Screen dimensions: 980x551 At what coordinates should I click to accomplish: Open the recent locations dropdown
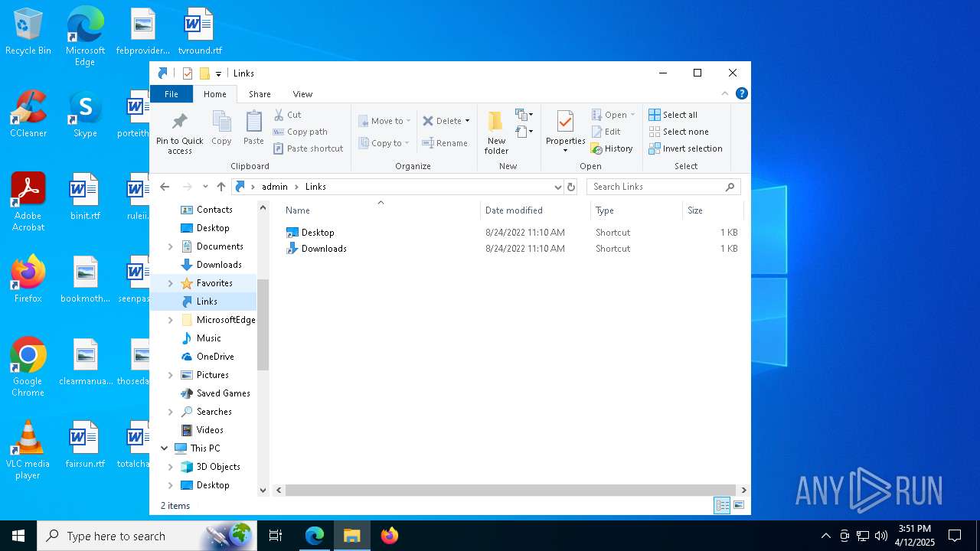pos(205,187)
